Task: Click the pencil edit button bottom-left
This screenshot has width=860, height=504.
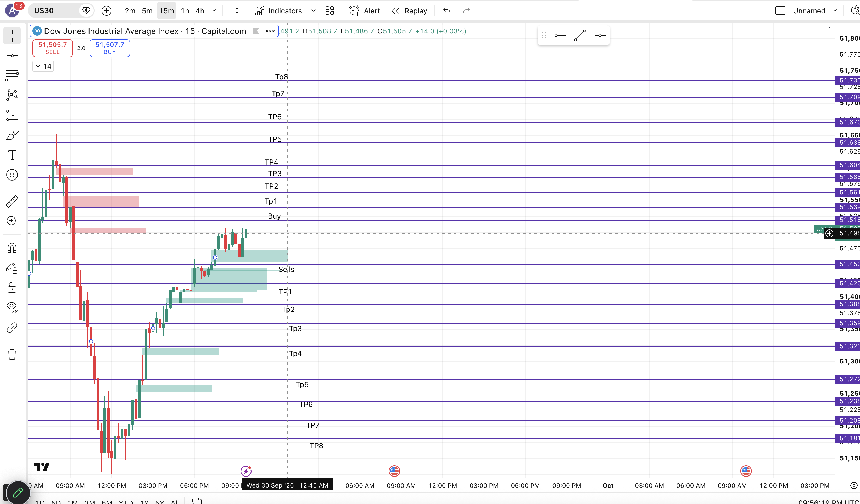Action: click(18, 492)
